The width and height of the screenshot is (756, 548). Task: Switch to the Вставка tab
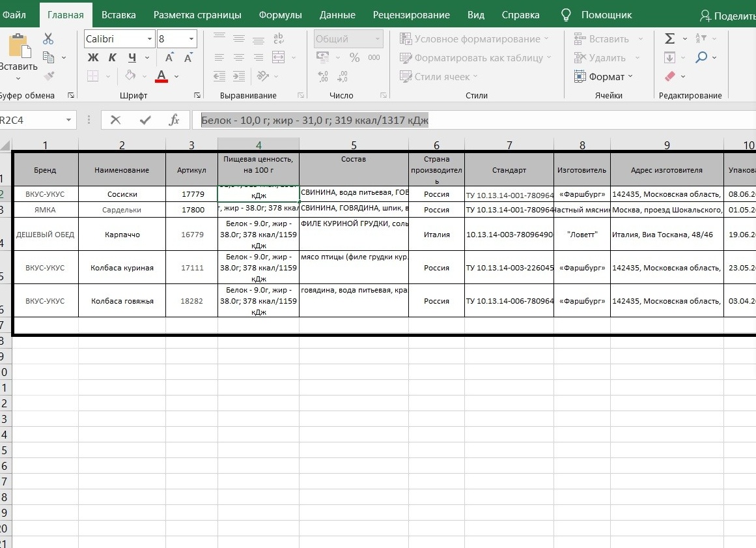tap(119, 15)
